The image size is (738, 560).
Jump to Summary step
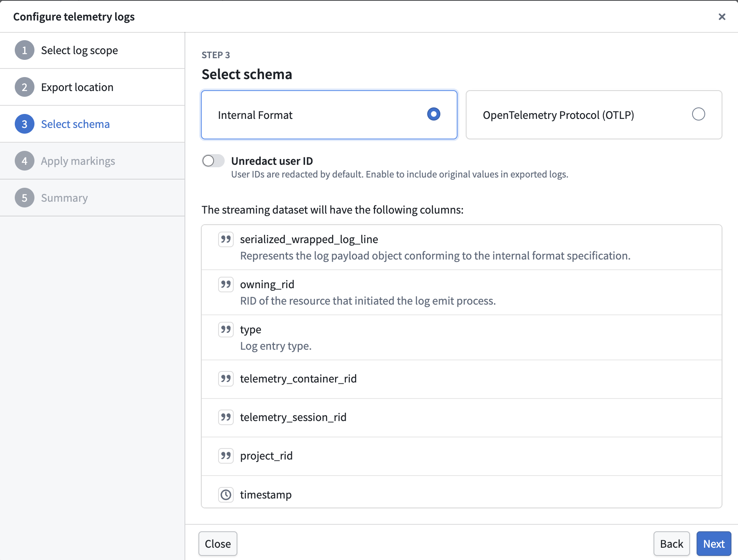click(x=92, y=198)
